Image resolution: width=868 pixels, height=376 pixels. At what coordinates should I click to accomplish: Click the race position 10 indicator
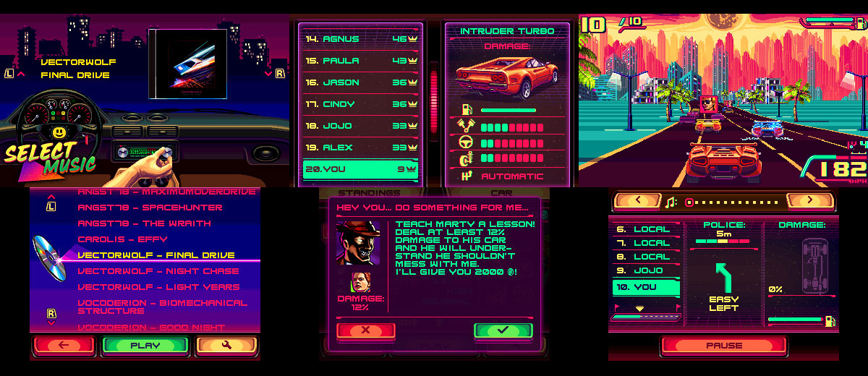coord(592,25)
